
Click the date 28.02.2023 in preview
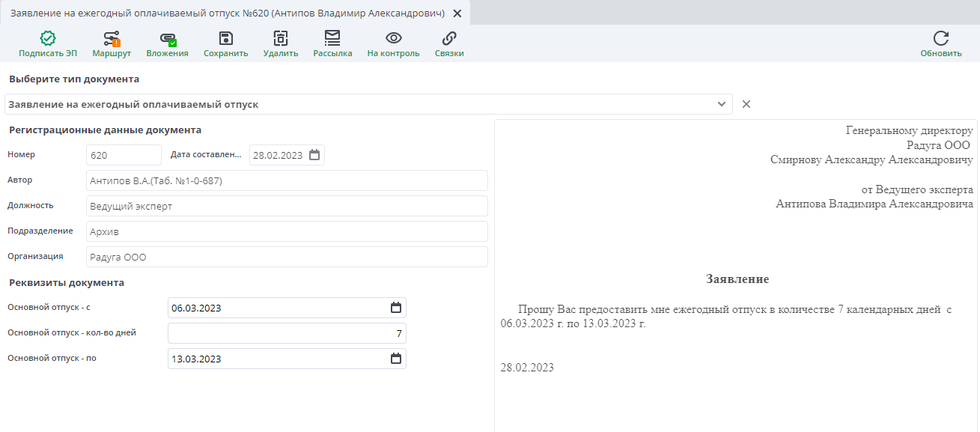coord(527,368)
